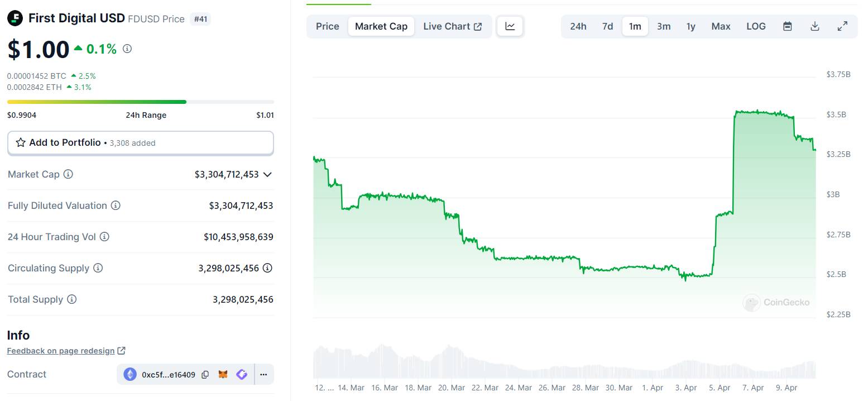The width and height of the screenshot is (868, 401).
Task: Select the 3m time range
Action: point(664,26)
